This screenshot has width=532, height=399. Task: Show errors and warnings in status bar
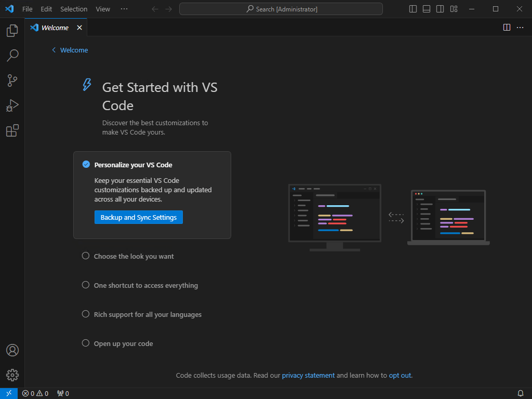pyautogui.click(x=35, y=394)
